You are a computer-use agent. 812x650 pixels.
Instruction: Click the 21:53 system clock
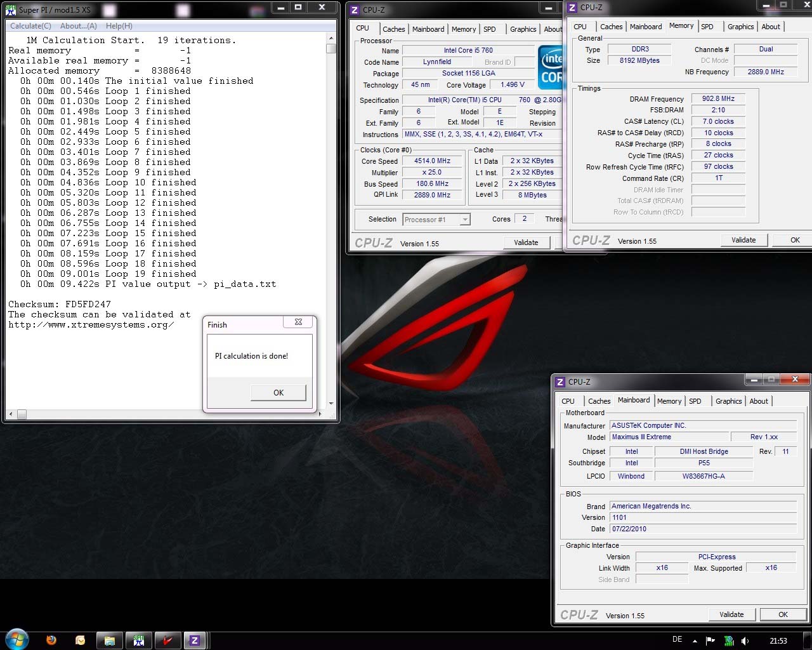point(778,641)
